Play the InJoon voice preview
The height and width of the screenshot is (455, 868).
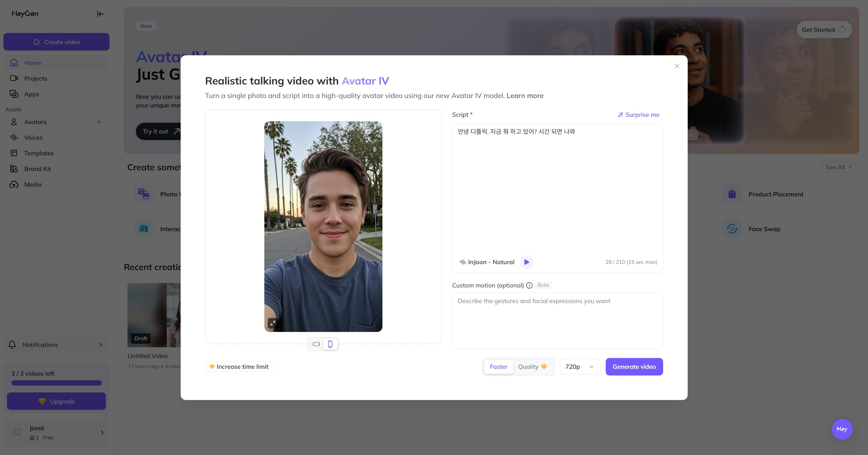click(x=526, y=262)
